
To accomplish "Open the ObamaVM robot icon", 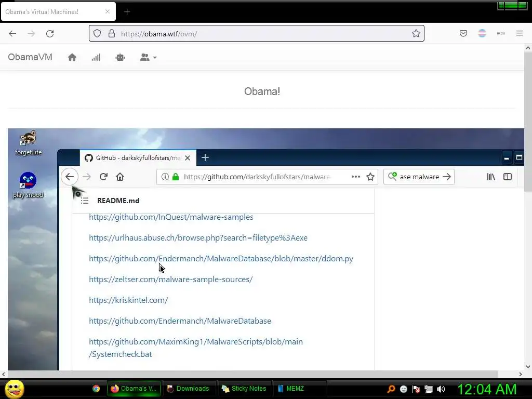I will tap(120, 57).
